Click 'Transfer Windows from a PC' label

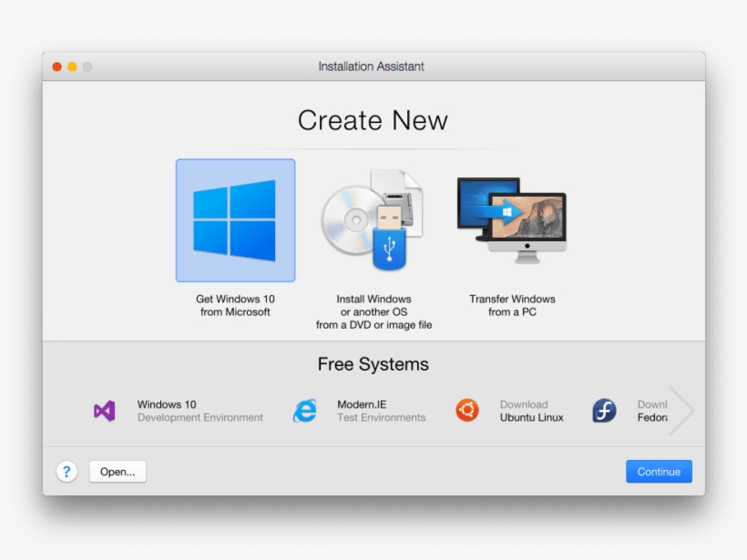[x=512, y=305]
